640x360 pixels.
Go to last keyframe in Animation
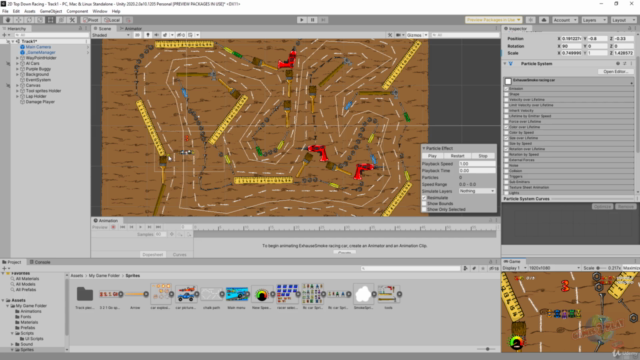pyautogui.click(x=158, y=227)
